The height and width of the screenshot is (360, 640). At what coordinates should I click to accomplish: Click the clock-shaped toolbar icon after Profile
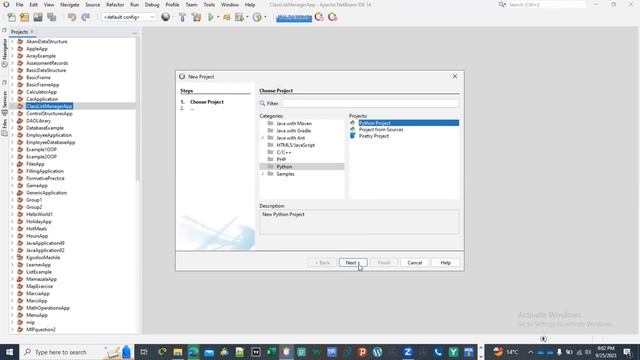[x=257, y=17]
